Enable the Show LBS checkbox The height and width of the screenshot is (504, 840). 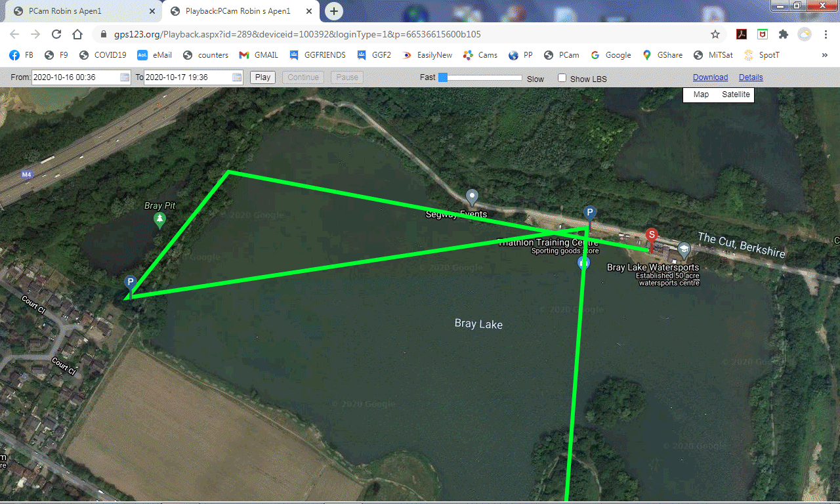coord(562,77)
